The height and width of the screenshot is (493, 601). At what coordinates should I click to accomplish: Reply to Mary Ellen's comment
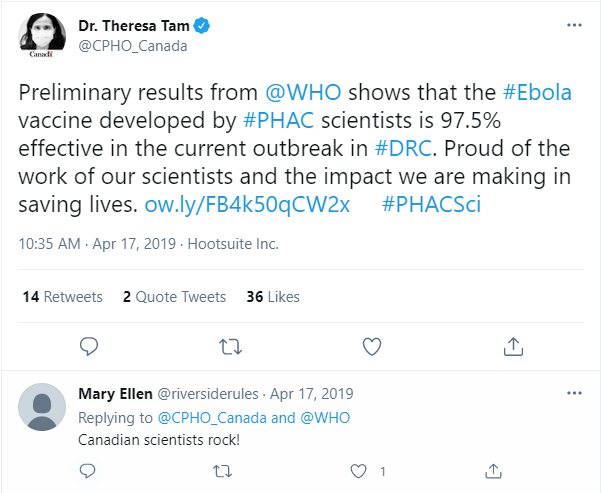(x=89, y=470)
